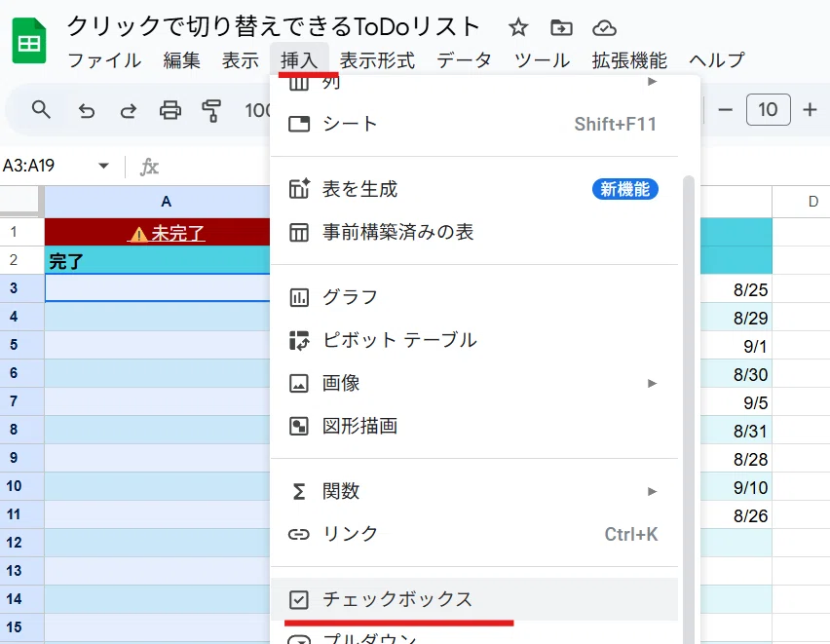Increase font size with plus
Viewport: 830px width, 644px height.
[810, 110]
